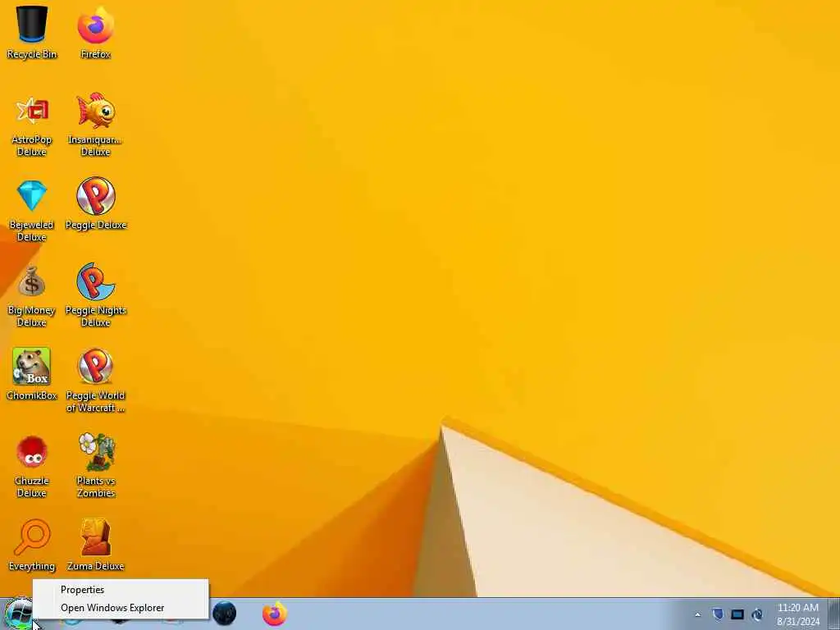Click the "Everything" label text
This screenshot has width=840, height=630.
click(x=32, y=566)
